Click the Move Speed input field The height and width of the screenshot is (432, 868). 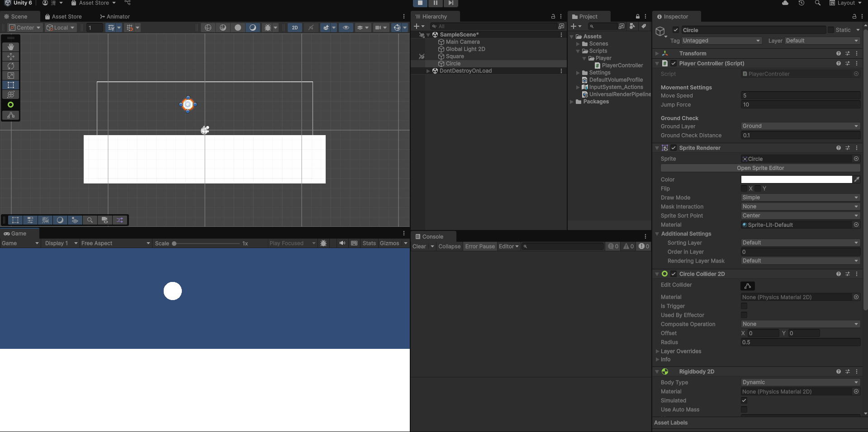point(800,95)
